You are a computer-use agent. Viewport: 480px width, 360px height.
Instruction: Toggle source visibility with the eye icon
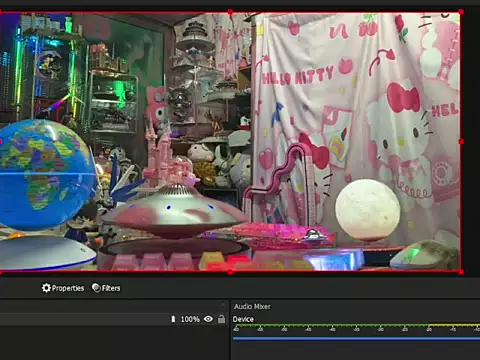point(208,319)
